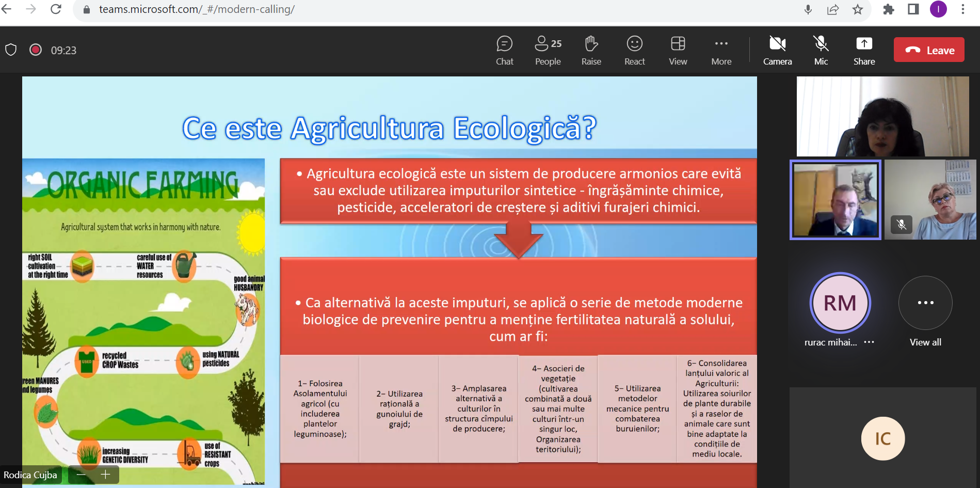View all participants
The image size is (980, 488).
(x=925, y=311)
